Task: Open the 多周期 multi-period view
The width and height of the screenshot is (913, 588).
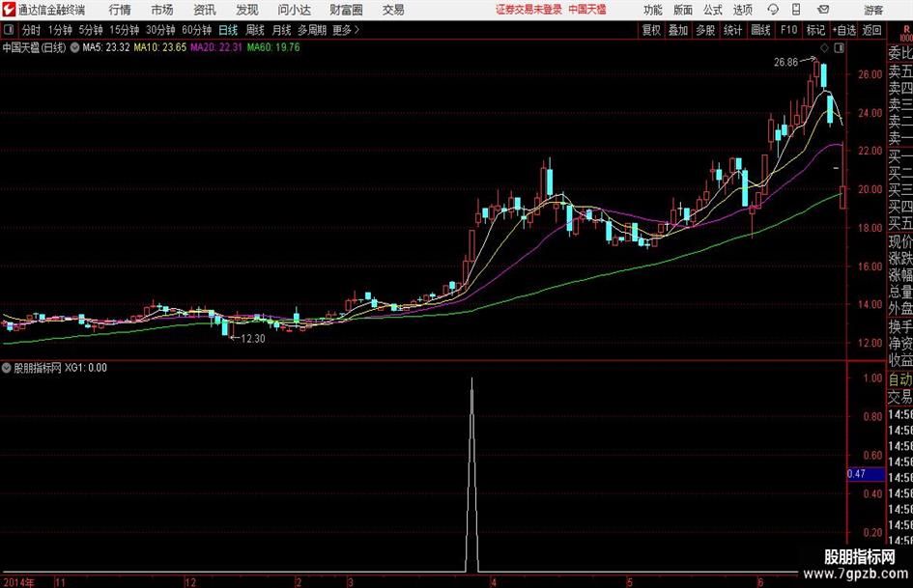Action: click(312, 30)
